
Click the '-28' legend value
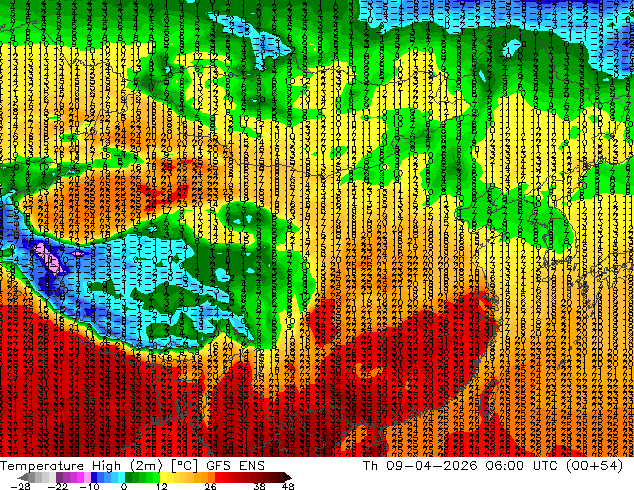21,486
